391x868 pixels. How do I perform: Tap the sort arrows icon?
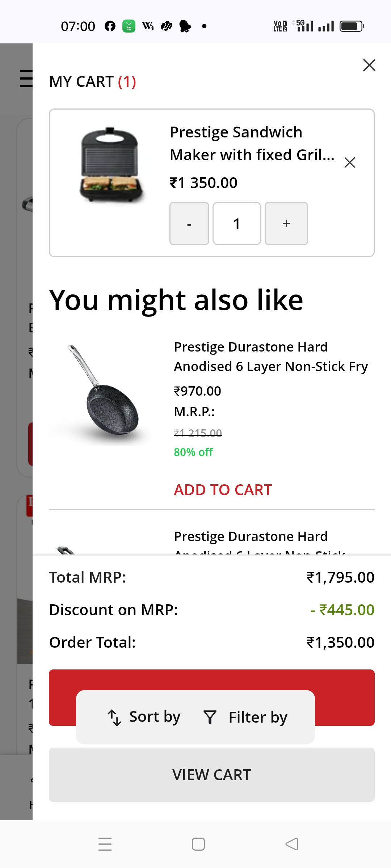114,718
